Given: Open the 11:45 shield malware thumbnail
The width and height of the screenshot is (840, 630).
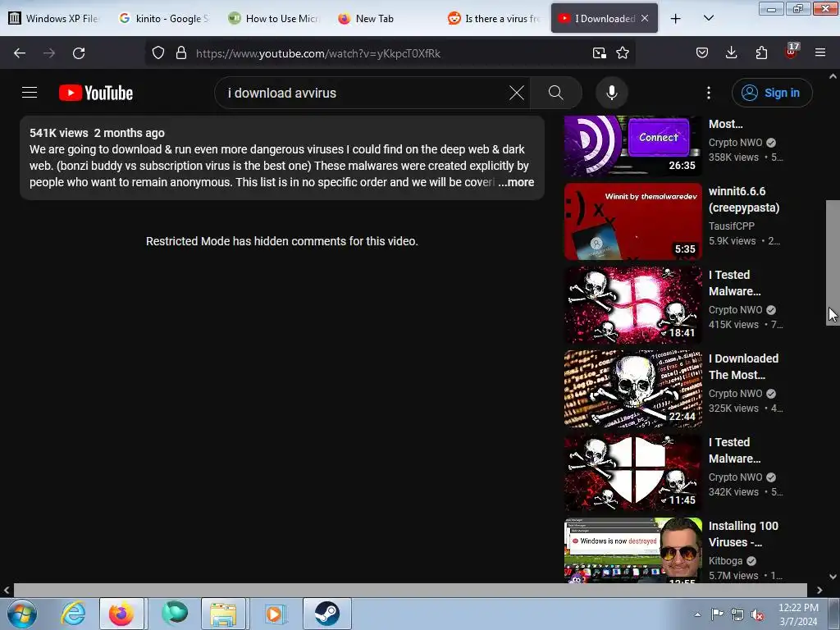Looking at the screenshot, I should [633, 472].
